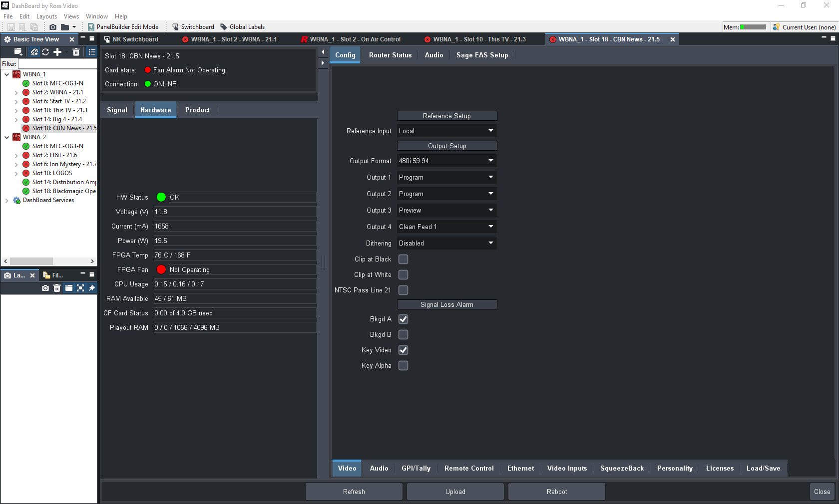
Task: Click the Basic Tree View gear icon
Action: click(7, 39)
